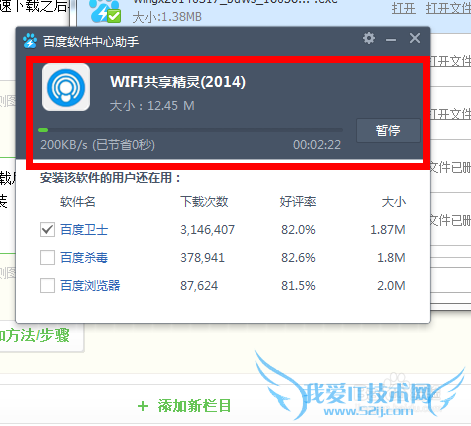Screen dimensions: 471x426
Task: Select the download count 3,146,407
Action: point(207,230)
